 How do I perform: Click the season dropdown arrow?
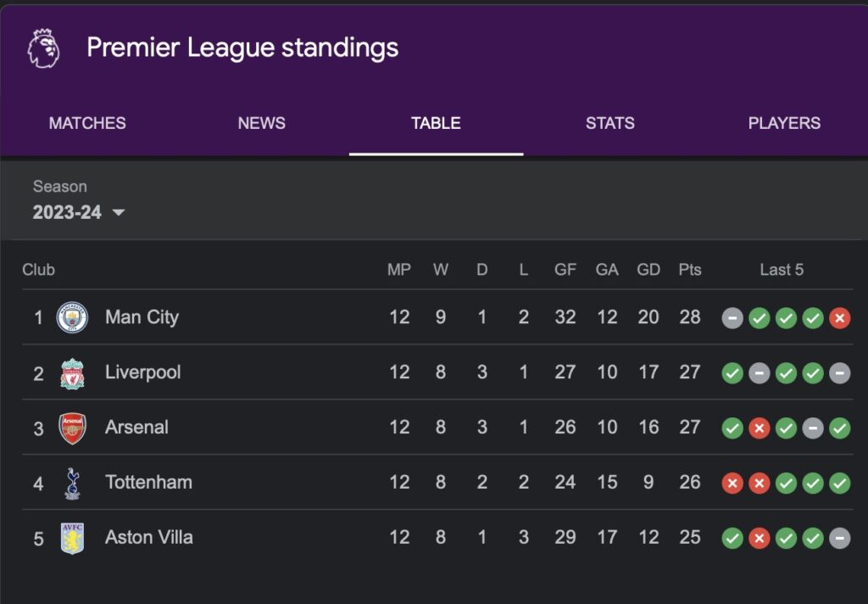[119, 212]
